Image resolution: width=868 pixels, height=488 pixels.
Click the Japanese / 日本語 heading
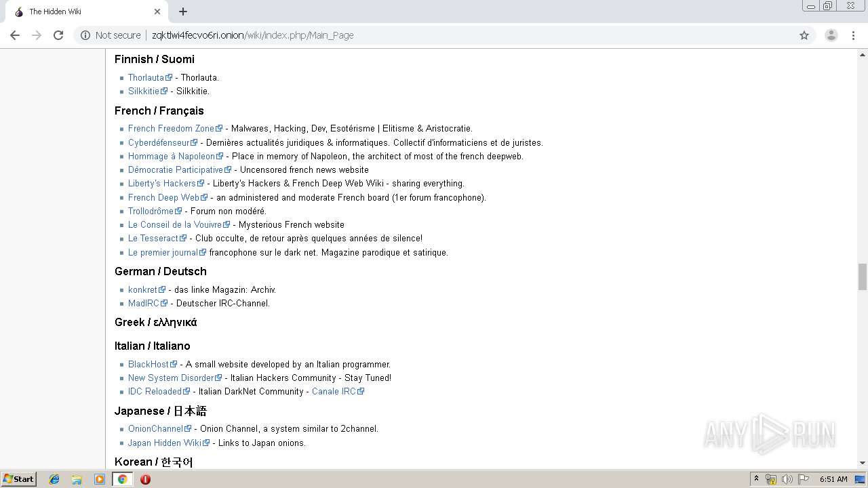[x=161, y=411]
